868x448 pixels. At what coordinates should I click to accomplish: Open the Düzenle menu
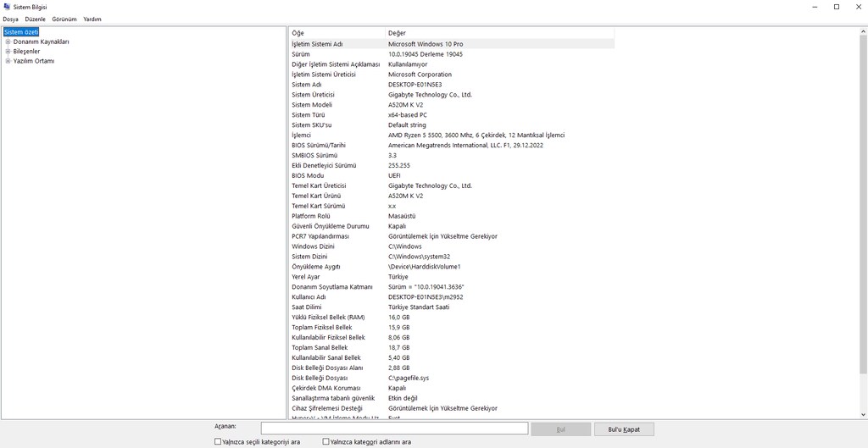[x=36, y=19]
